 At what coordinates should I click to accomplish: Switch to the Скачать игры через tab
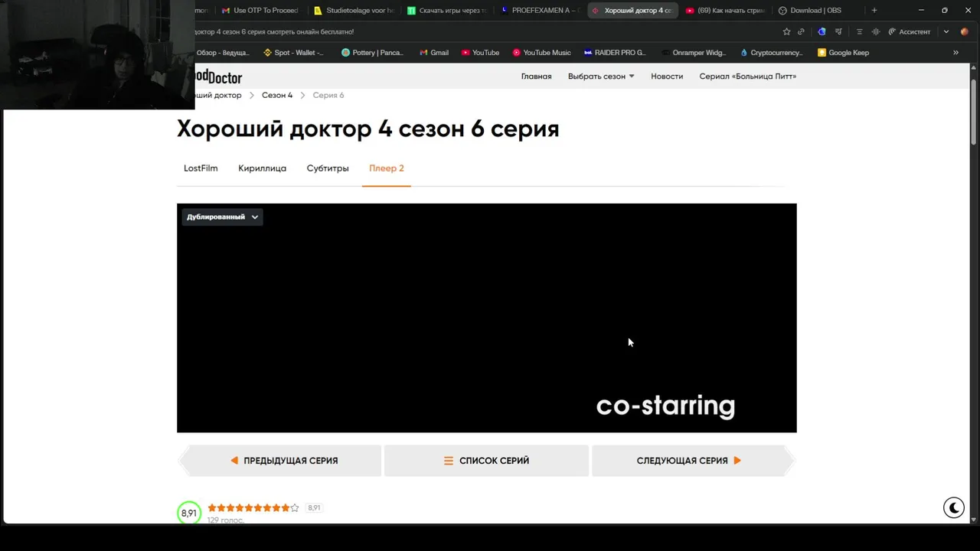click(x=447, y=10)
